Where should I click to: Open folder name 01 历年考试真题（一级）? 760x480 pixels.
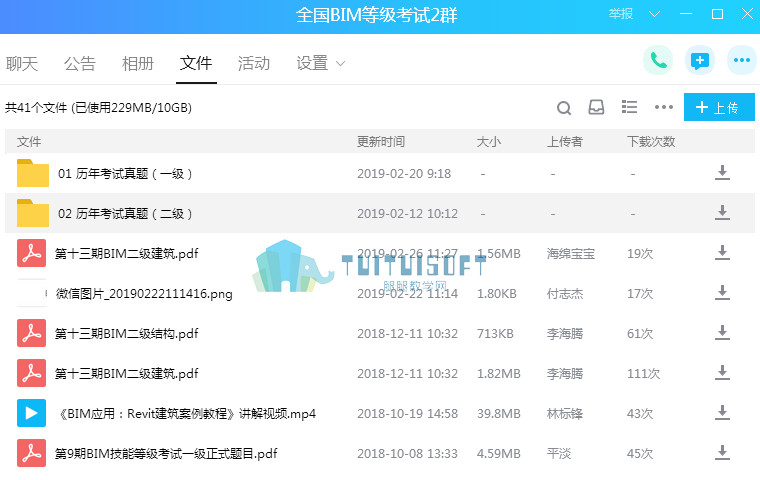click(125, 174)
